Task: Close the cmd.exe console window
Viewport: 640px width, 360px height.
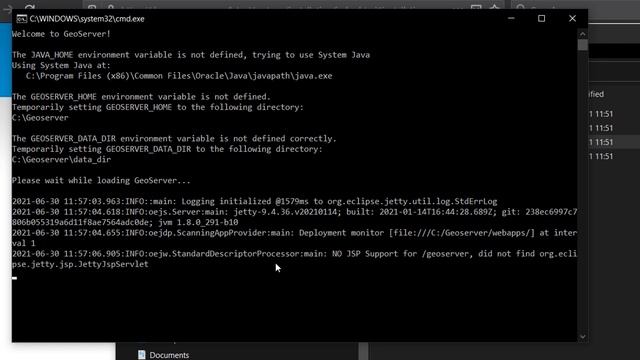Action: coord(572,18)
